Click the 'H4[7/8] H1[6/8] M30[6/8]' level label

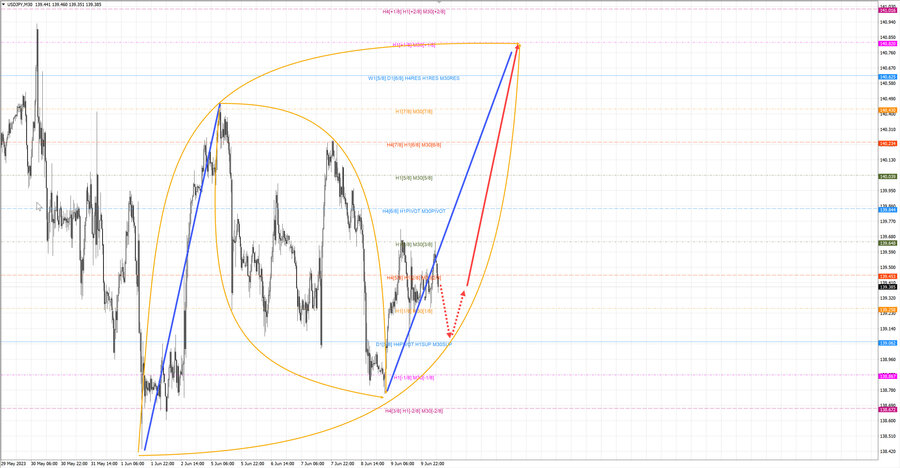414,145
